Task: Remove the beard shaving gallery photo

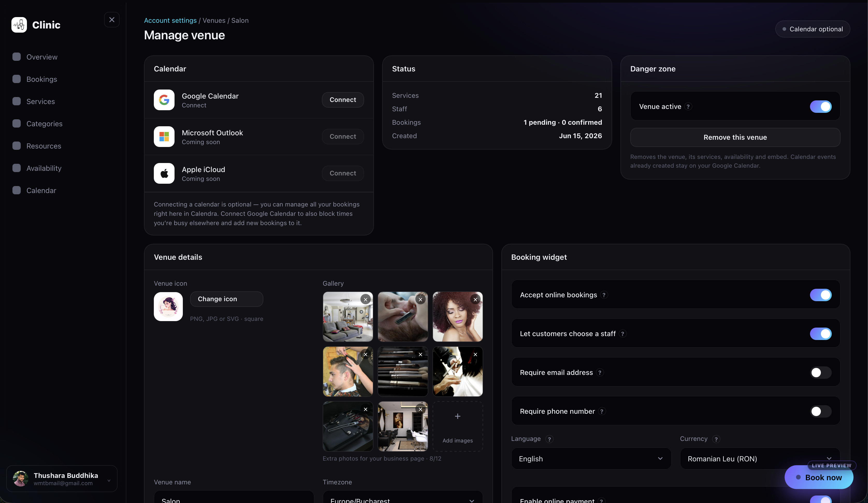Action: coord(420,300)
